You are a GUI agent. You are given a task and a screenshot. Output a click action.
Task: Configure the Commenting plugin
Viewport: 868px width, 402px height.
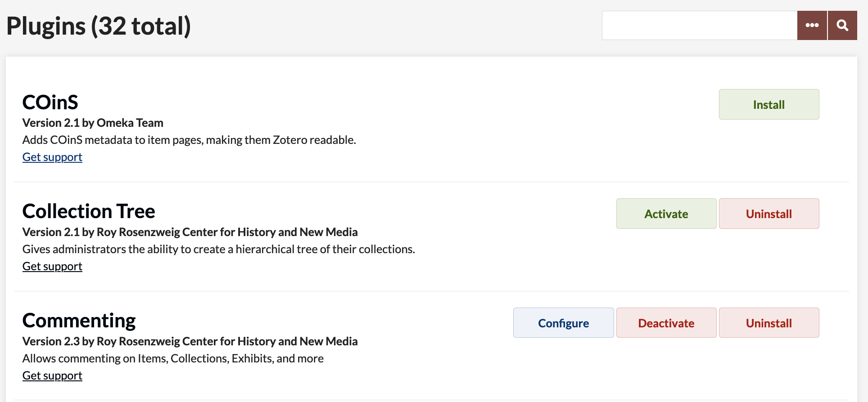pos(563,323)
